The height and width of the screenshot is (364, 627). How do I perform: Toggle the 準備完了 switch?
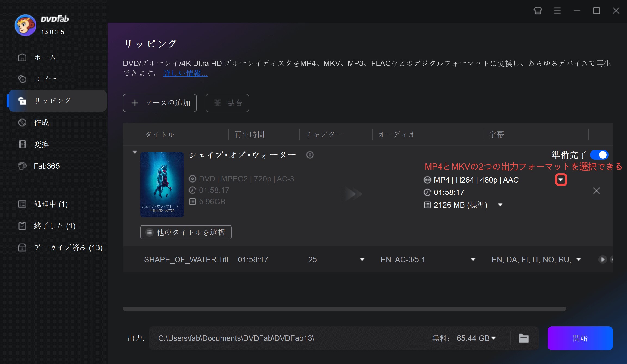tap(599, 155)
